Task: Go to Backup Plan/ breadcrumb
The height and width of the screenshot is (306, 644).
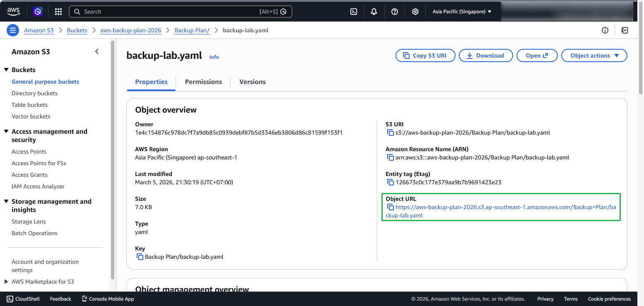Action: [x=192, y=30]
